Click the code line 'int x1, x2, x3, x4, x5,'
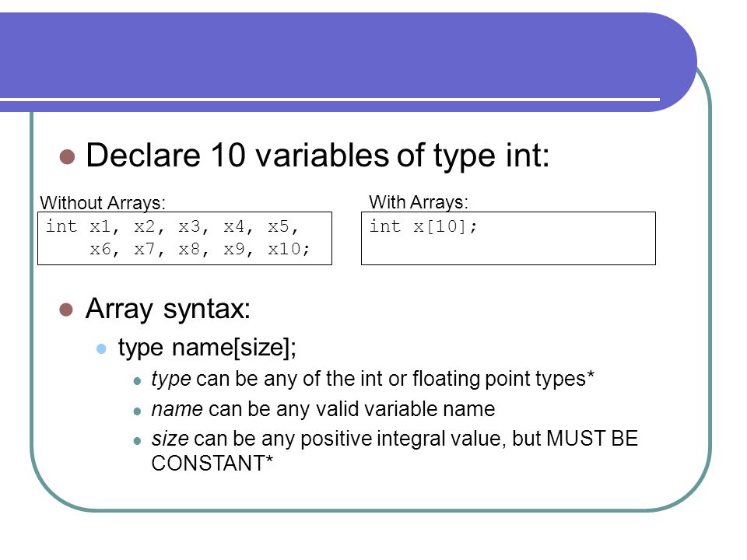 (172, 226)
